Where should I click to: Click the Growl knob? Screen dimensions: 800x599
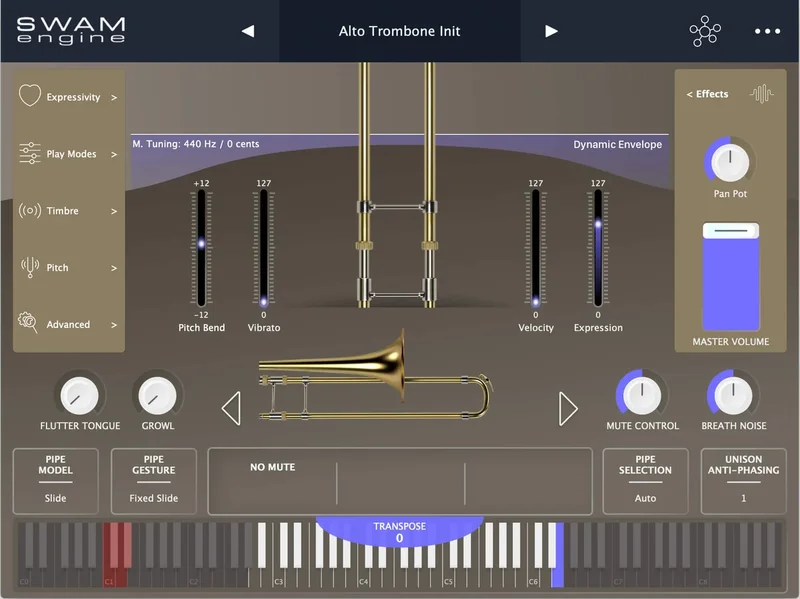tap(158, 395)
